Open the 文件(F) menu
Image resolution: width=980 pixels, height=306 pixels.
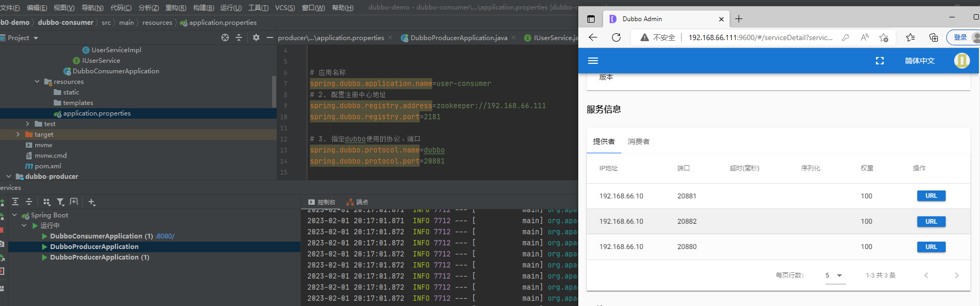pos(9,7)
